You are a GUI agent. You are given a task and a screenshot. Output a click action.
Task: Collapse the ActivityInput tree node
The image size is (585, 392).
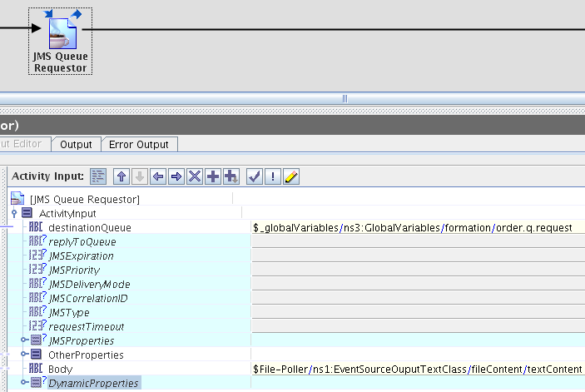pyautogui.click(x=15, y=213)
